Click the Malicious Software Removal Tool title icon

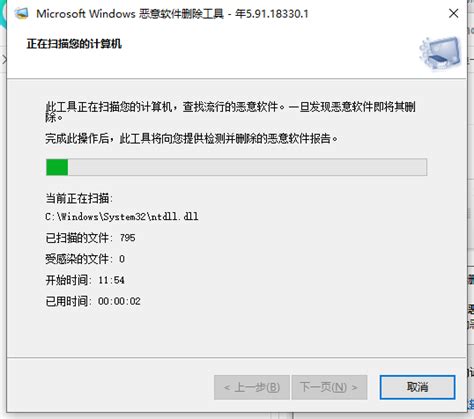(x=21, y=13)
